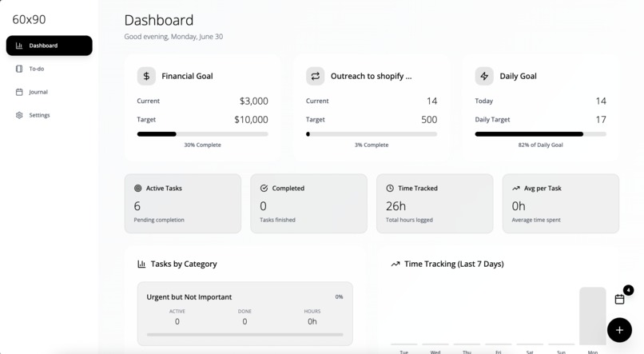Click the Average time spent caption
This screenshot has height=354, width=644.
tap(536, 220)
